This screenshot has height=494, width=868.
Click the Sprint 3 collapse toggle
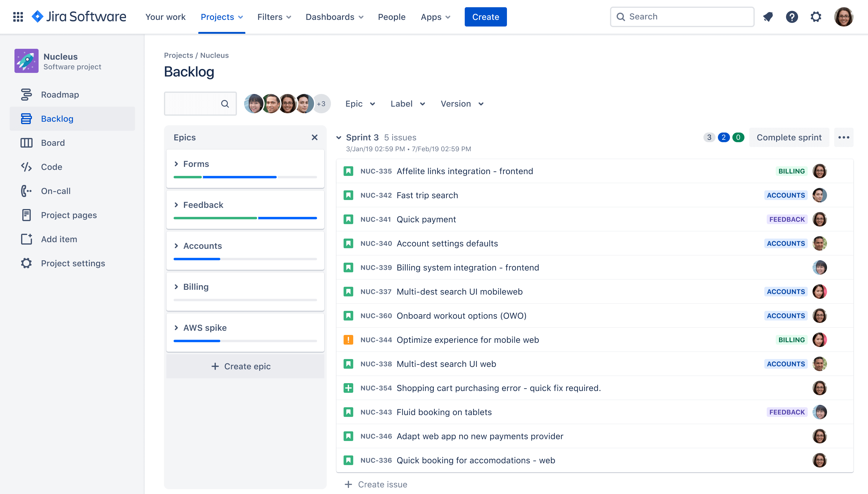(x=339, y=138)
